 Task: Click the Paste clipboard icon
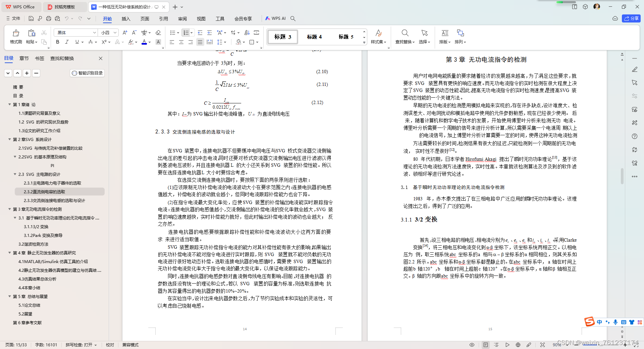click(32, 33)
